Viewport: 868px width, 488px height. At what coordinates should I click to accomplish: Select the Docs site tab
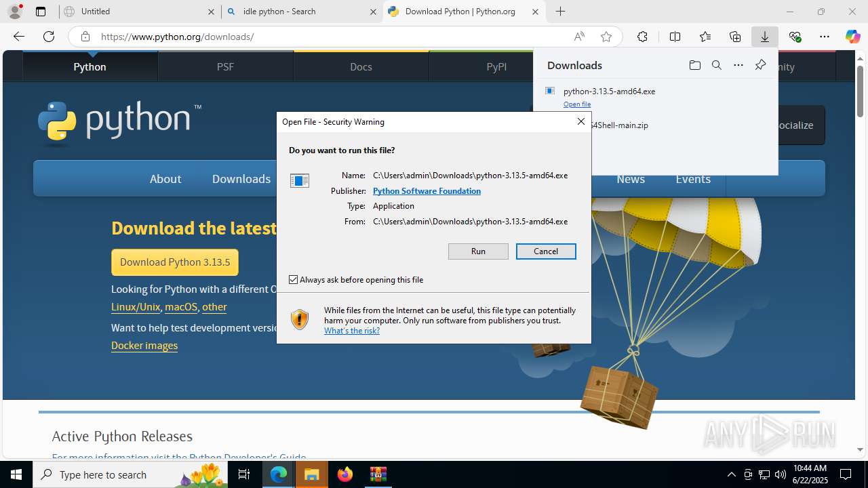click(361, 66)
